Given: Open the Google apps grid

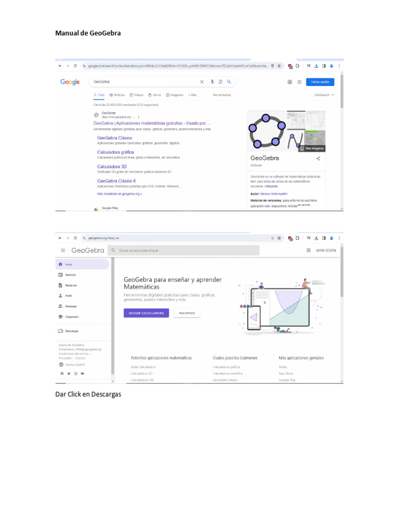Looking at the screenshot, I should (299, 82).
